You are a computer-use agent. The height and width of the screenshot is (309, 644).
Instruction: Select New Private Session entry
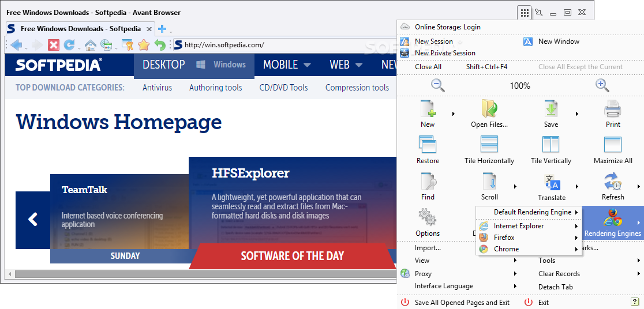pyautogui.click(x=445, y=53)
